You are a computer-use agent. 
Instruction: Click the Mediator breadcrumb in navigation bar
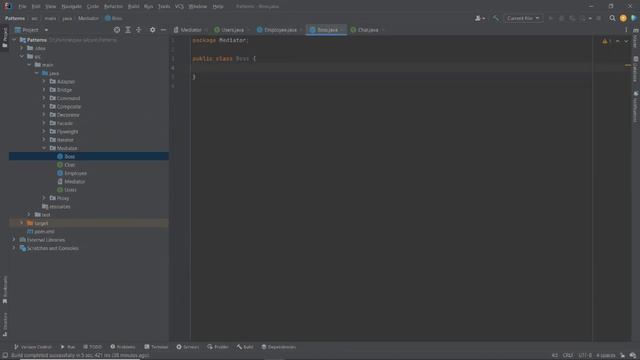pos(89,18)
